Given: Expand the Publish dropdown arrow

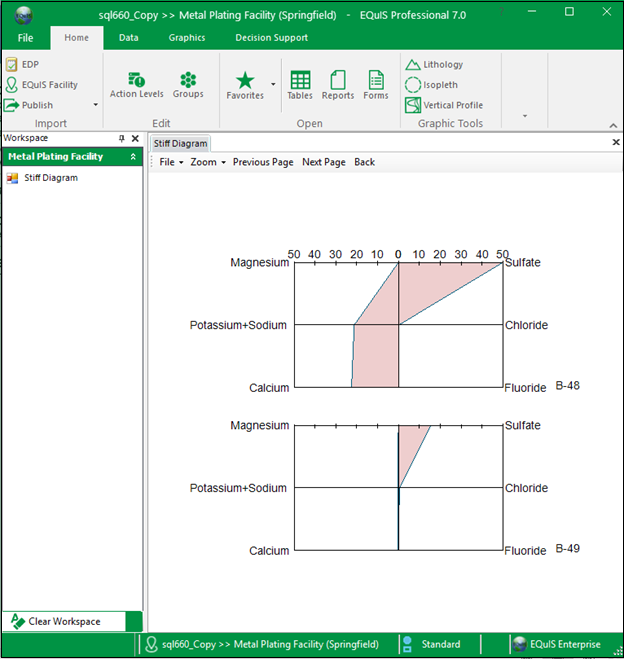Looking at the screenshot, I should pos(96,105).
